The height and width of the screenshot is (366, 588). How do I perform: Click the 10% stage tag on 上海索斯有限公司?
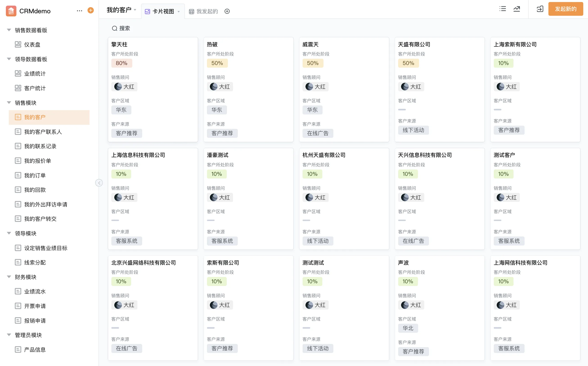(x=503, y=63)
